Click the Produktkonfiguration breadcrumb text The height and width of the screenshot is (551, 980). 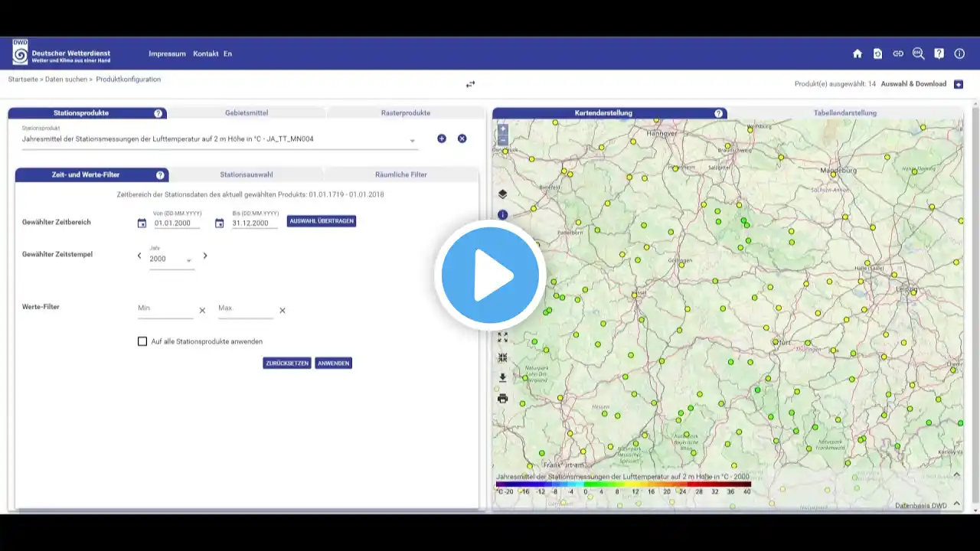[x=129, y=80]
